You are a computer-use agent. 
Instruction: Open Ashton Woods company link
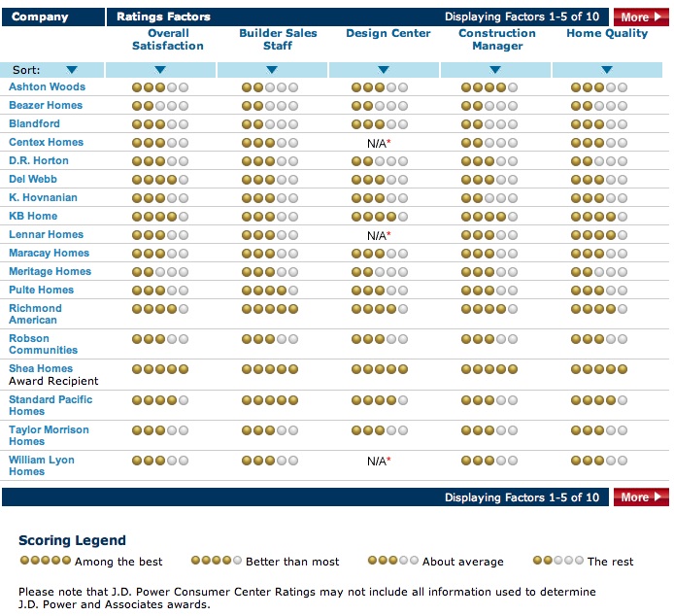(47, 86)
